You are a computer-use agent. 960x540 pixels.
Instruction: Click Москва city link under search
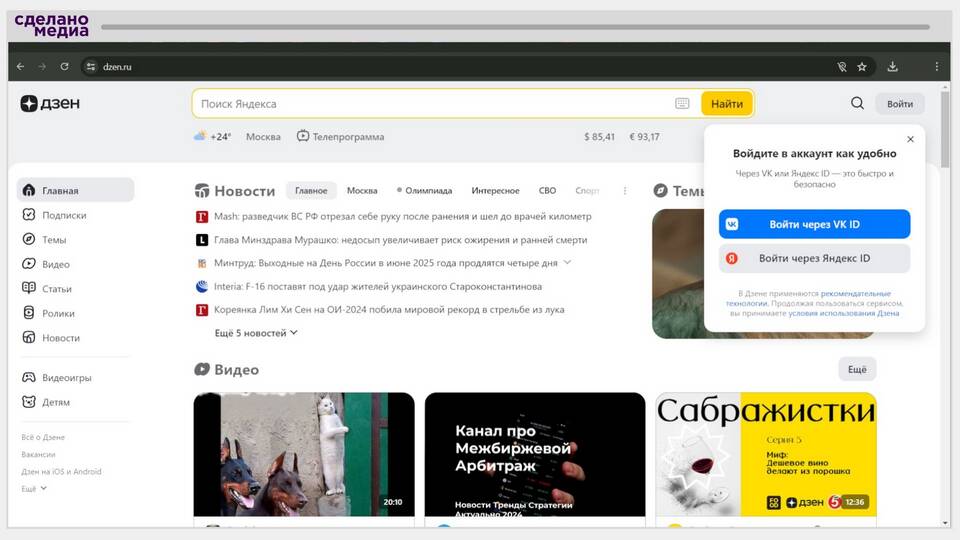263,137
